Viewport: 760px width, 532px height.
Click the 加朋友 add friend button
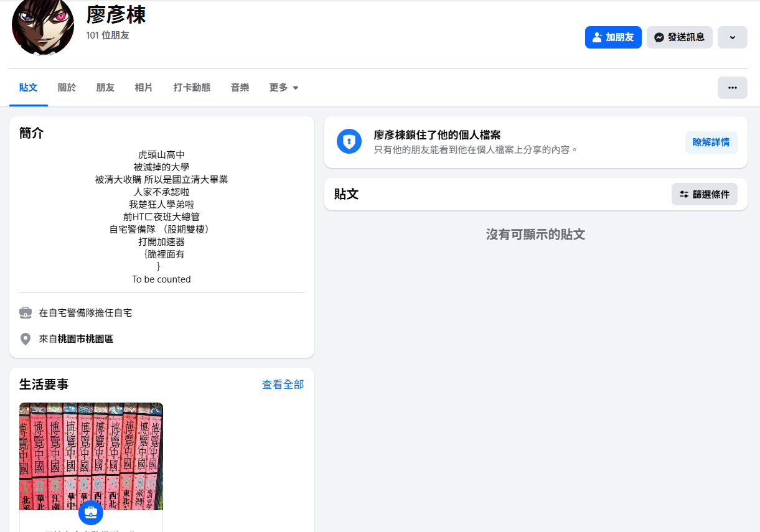tap(612, 37)
